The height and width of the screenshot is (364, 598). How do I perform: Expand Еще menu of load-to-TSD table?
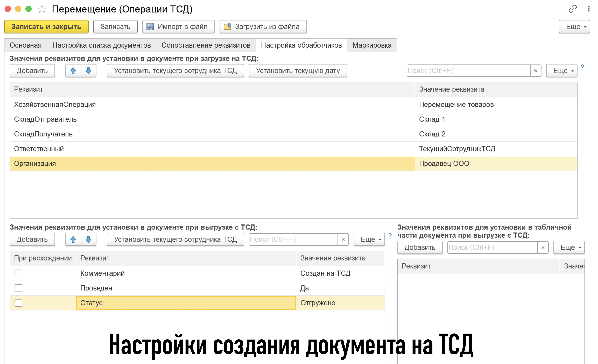coord(562,70)
